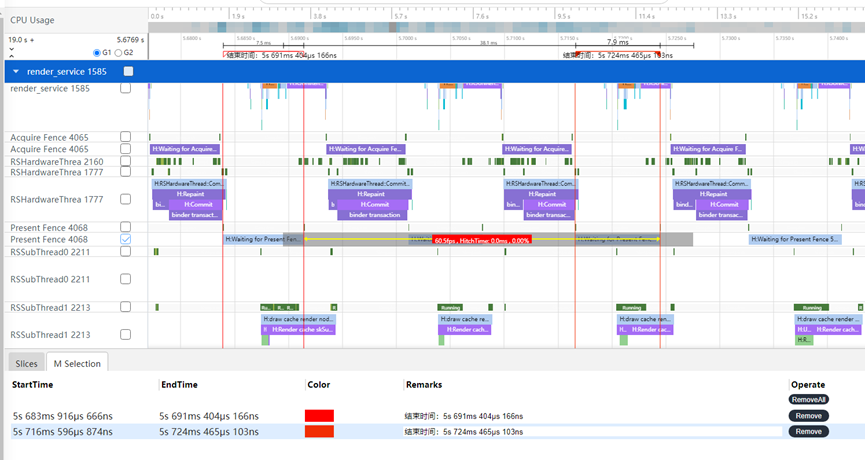Tick the RSSubThread0 2211 tall row checkbox
Image resolution: width=865 pixels, height=460 pixels.
(125, 275)
